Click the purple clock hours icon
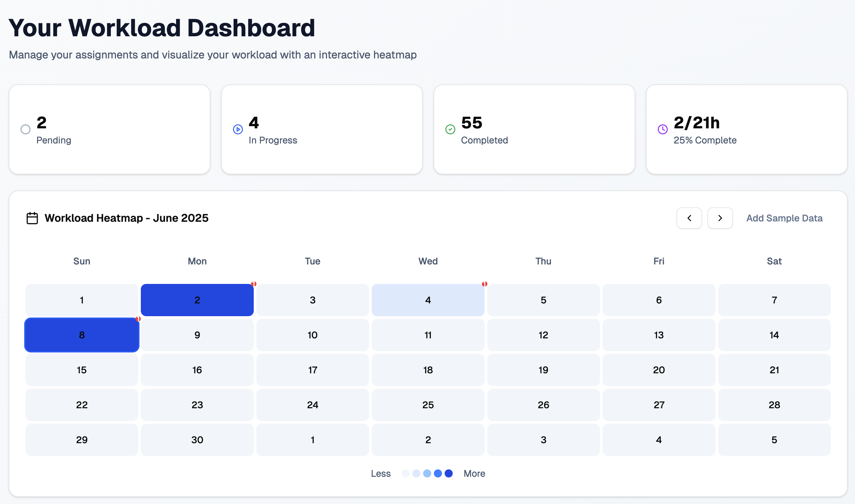This screenshot has height=504, width=855. pos(662,129)
